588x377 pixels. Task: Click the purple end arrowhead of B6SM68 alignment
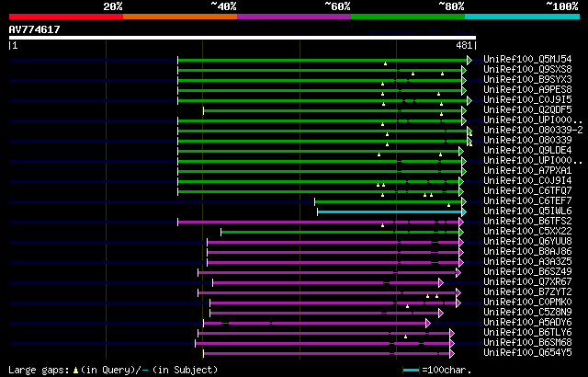(452, 344)
